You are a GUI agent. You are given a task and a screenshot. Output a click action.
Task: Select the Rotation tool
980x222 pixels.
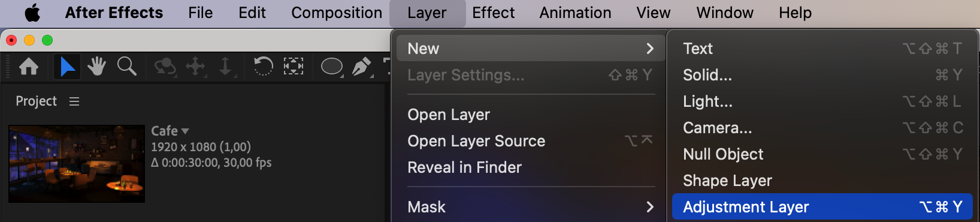point(263,66)
